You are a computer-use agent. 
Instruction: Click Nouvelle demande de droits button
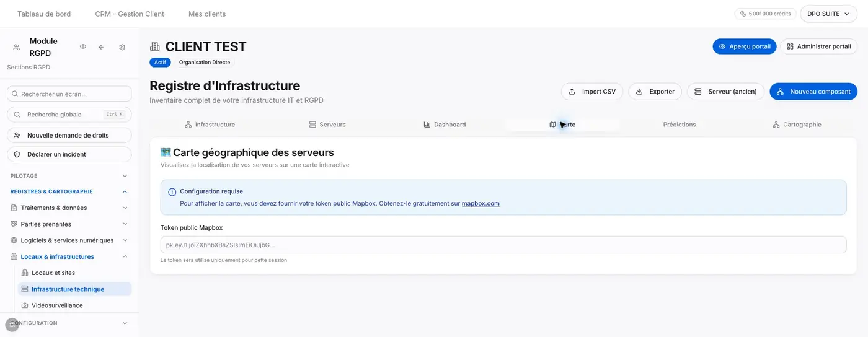(69, 135)
